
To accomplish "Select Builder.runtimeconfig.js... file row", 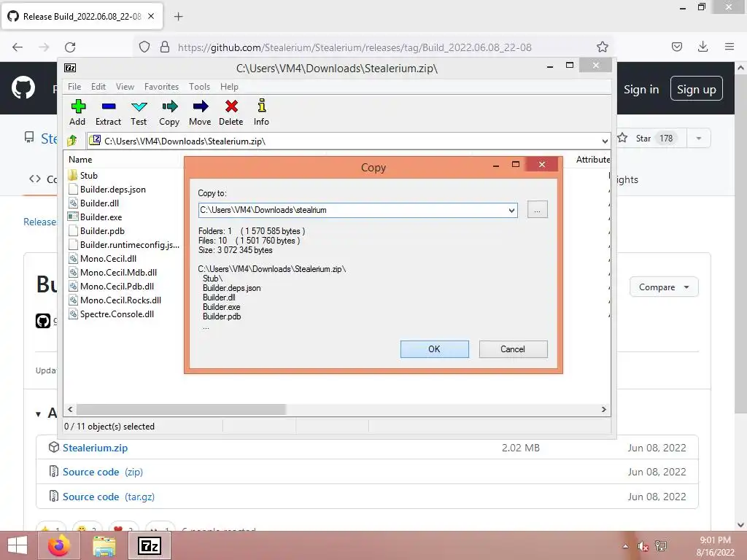I will click(130, 245).
